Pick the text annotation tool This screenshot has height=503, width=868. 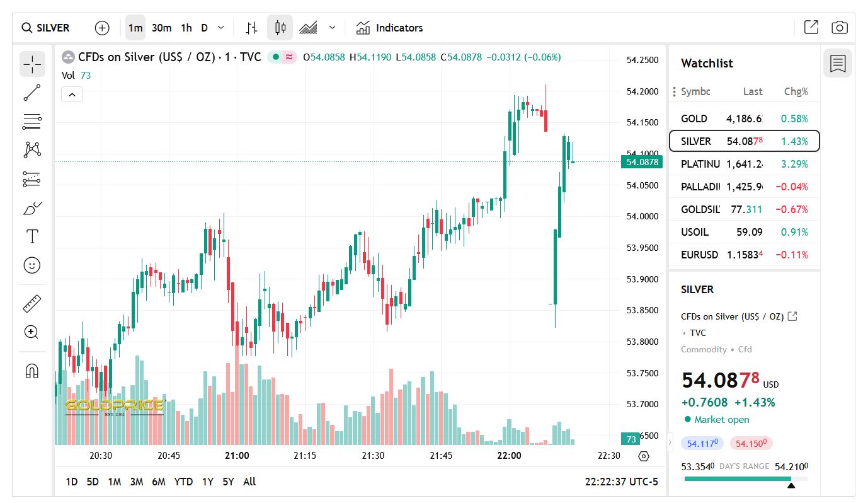click(32, 236)
